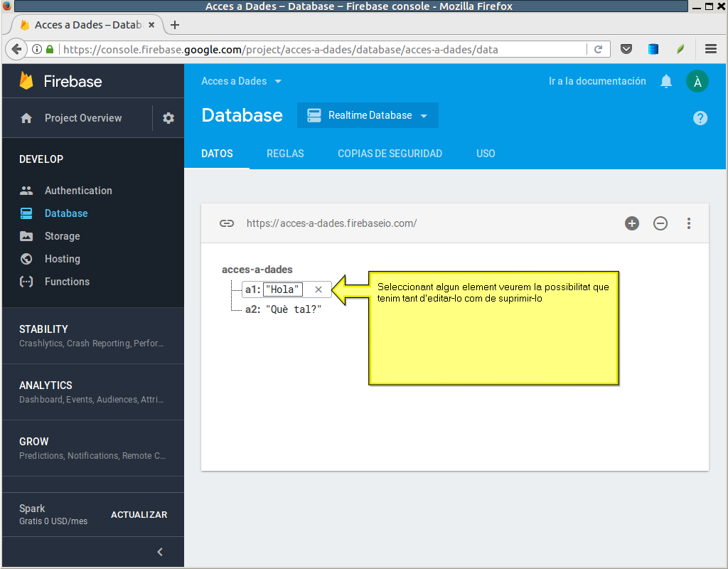Open the Realtime Database selector dropdown
Viewport: 728px width, 569px height.
(x=368, y=115)
